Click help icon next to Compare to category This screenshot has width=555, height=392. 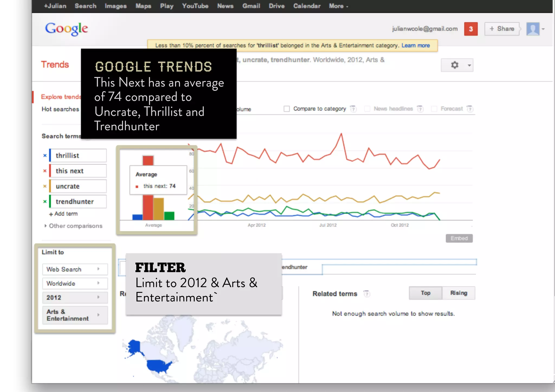(353, 109)
